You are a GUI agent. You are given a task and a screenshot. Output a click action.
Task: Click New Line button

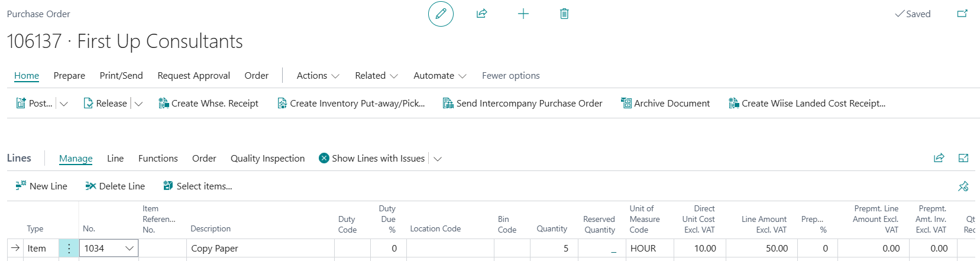point(41,186)
